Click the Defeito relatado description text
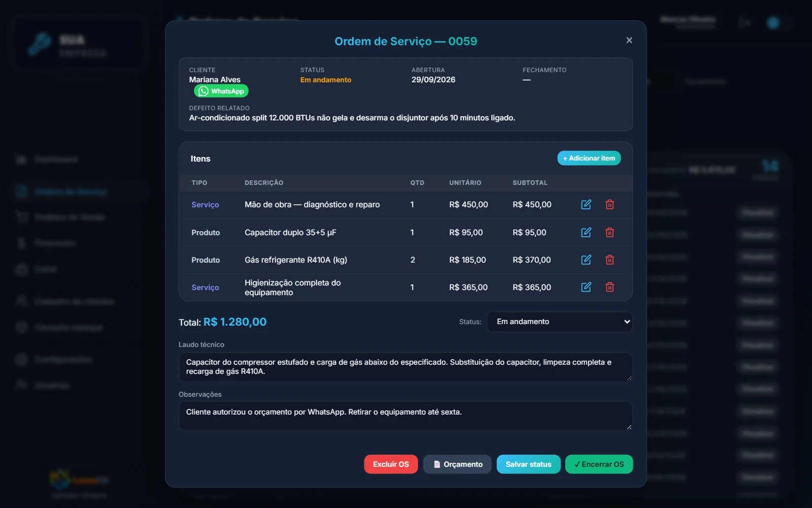This screenshot has height=508, width=812. click(352, 118)
